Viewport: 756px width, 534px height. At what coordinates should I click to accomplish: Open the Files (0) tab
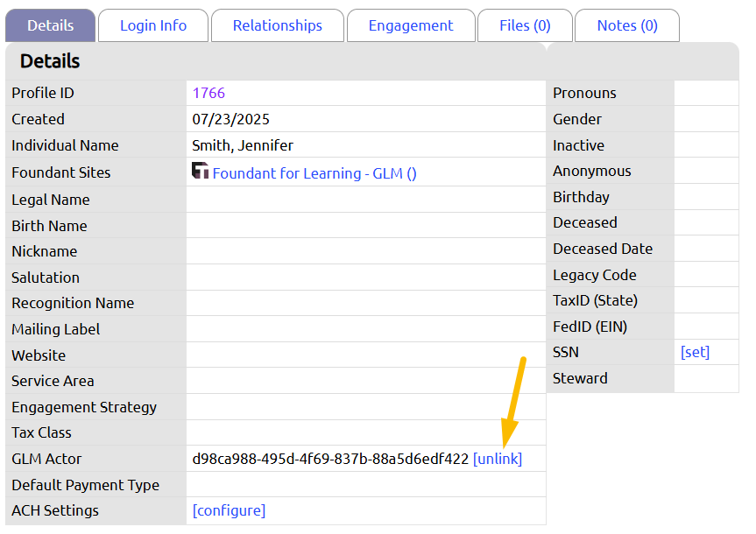point(525,25)
